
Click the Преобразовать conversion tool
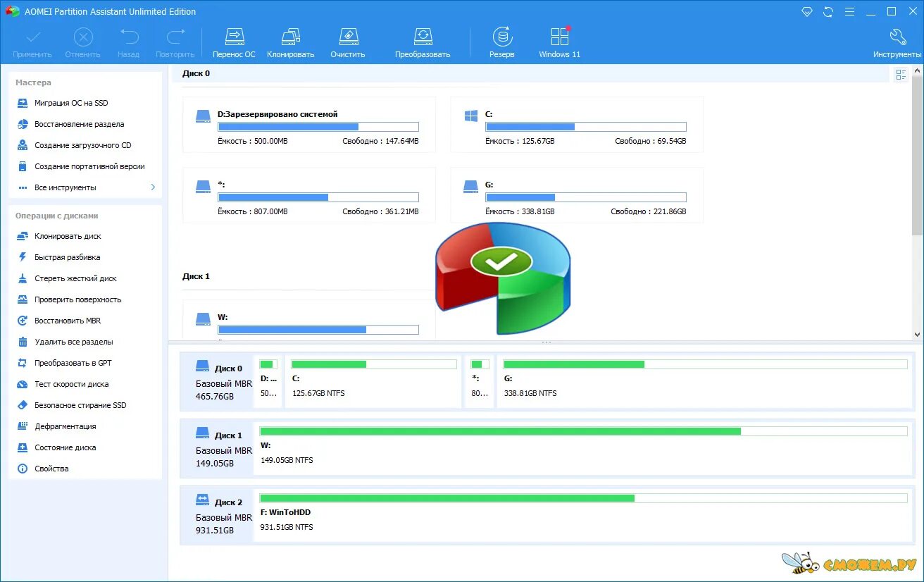423,41
